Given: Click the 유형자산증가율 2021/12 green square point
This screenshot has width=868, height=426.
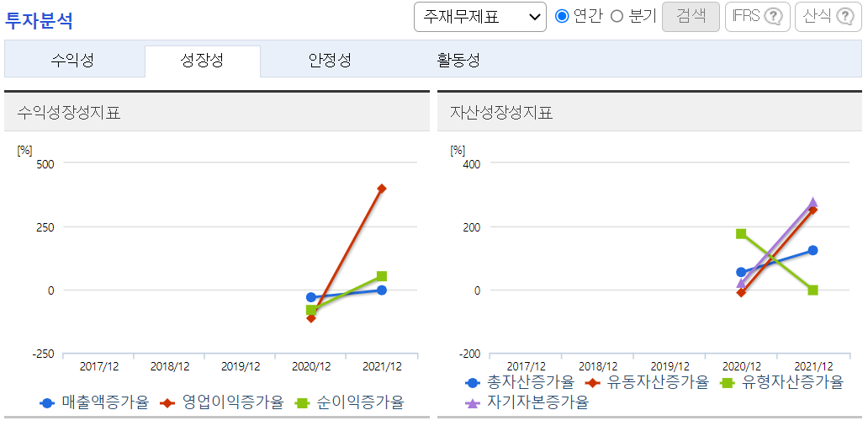Looking at the screenshot, I should 812,290.
